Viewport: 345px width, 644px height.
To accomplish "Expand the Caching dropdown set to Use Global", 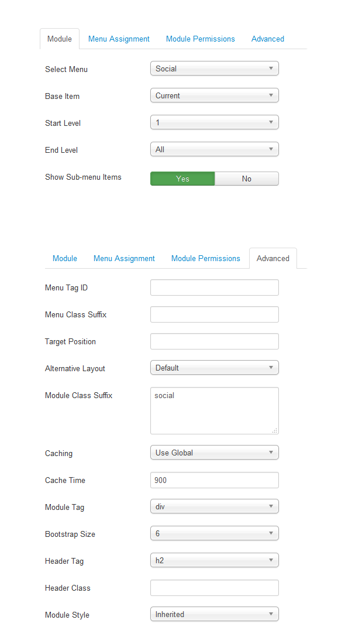I will pos(214,453).
